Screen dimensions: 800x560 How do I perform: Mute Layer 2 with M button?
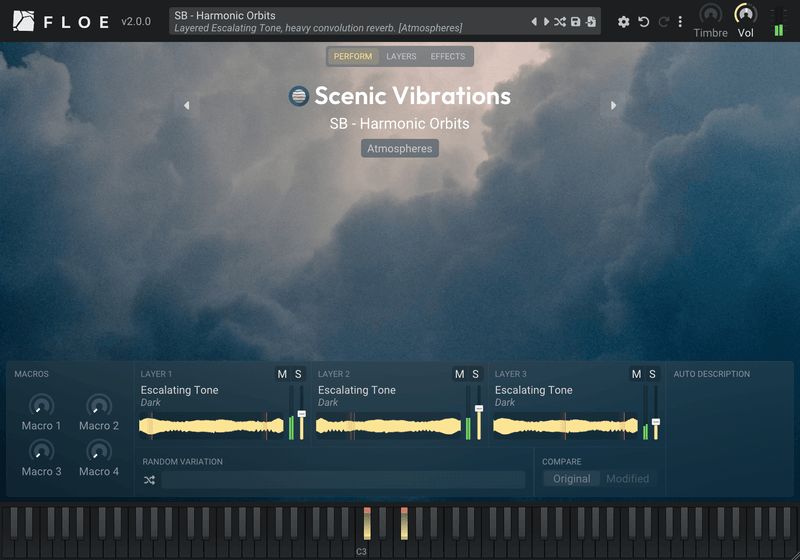click(460, 374)
